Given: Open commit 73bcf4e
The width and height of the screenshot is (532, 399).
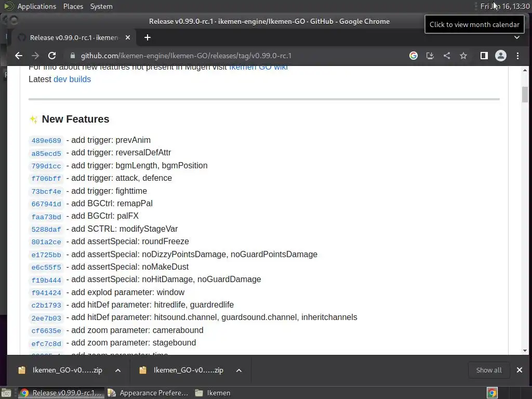Looking at the screenshot, I should coord(46,191).
